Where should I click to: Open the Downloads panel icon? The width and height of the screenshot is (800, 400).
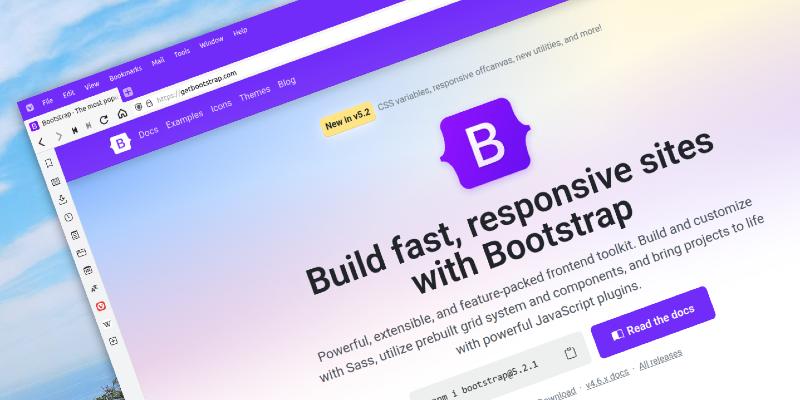pos(63,199)
